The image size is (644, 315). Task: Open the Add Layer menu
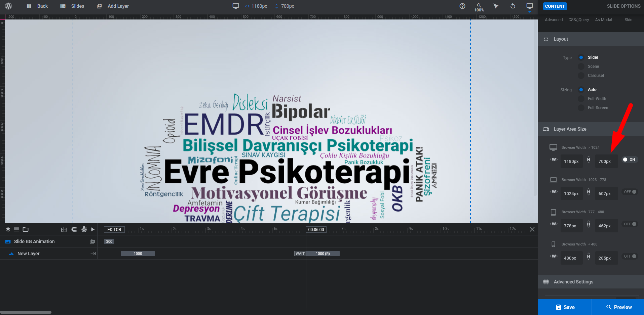(113, 6)
